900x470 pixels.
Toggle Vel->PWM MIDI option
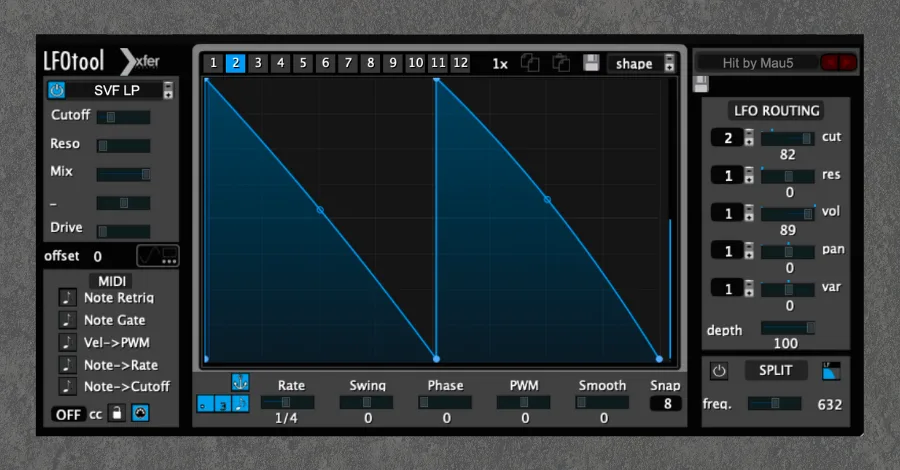67,342
